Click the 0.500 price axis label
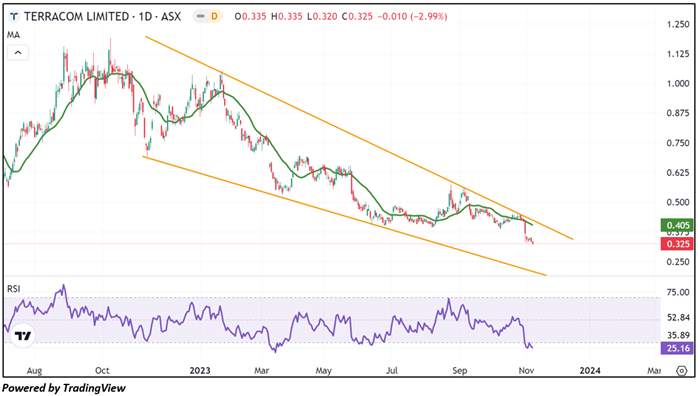The height and width of the screenshot is (396, 698). click(678, 202)
